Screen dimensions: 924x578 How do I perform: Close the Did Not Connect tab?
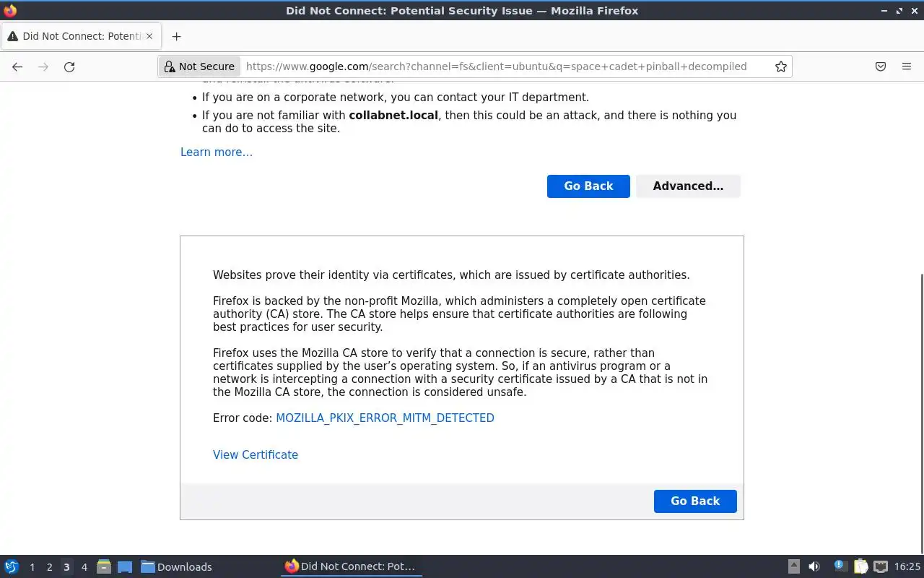tap(149, 36)
